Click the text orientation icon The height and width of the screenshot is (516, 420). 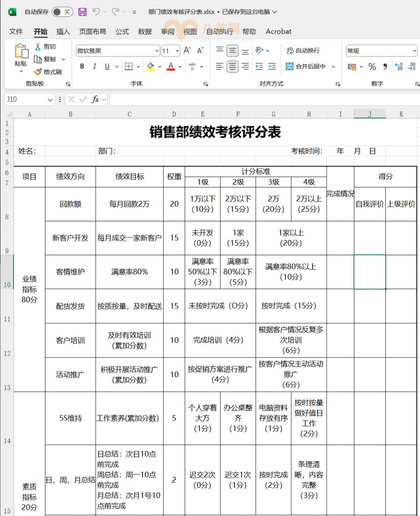pyautogui.click(x=259, y=50)
